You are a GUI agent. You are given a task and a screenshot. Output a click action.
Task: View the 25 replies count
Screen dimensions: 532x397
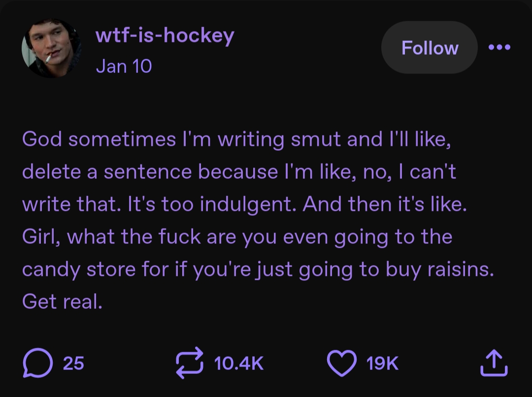[73, 364]
